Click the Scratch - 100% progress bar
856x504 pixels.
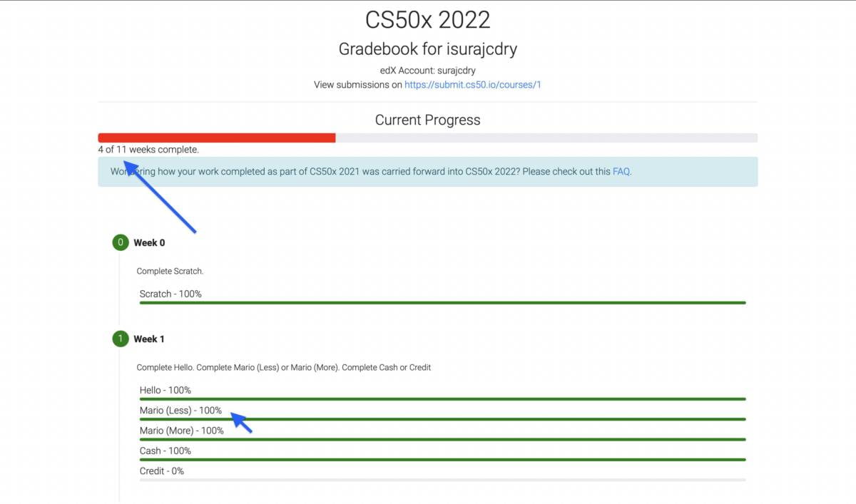tap(442, 303)
